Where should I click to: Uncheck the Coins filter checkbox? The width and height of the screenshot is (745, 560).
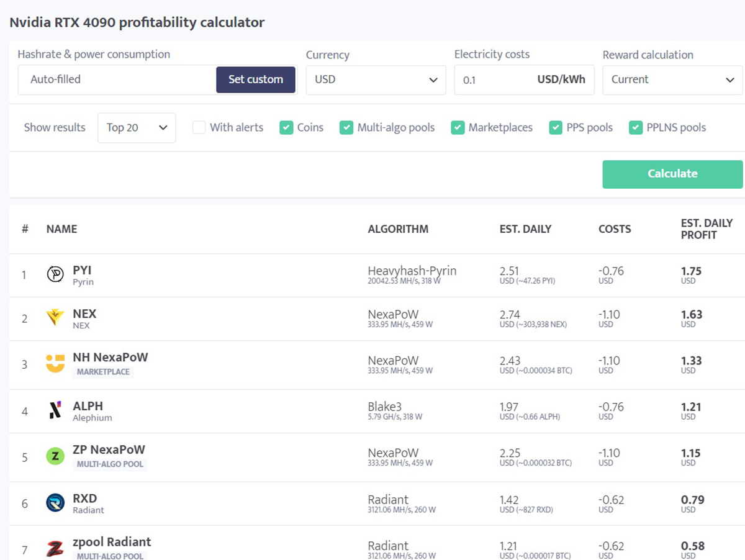(286, 128)
